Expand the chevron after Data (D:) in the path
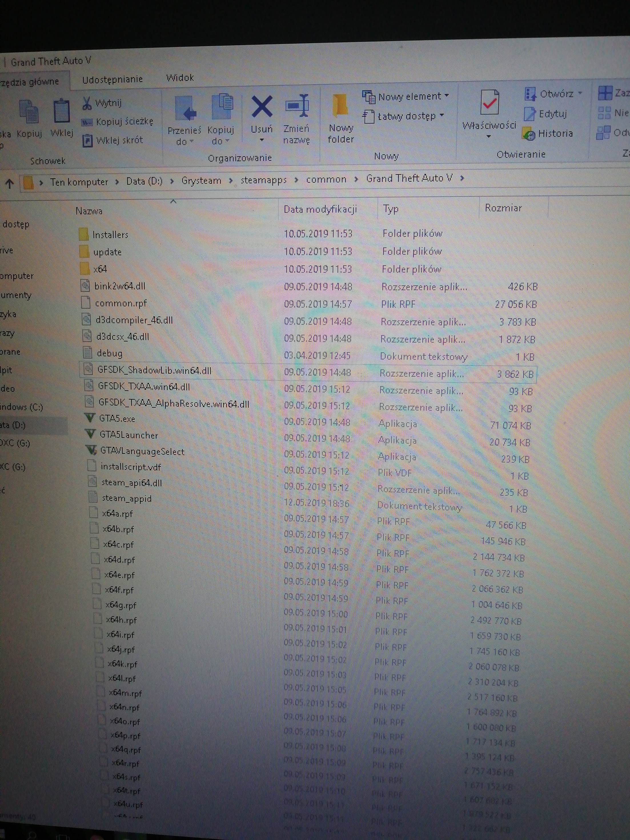Screen dimensions: 630x840 click(172, 181)
